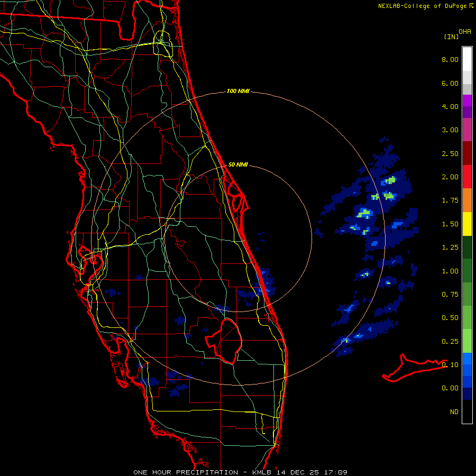Click the 3.00 legend value
The height and width of the screenshot is (476, 476).
[x=450, y=130]
